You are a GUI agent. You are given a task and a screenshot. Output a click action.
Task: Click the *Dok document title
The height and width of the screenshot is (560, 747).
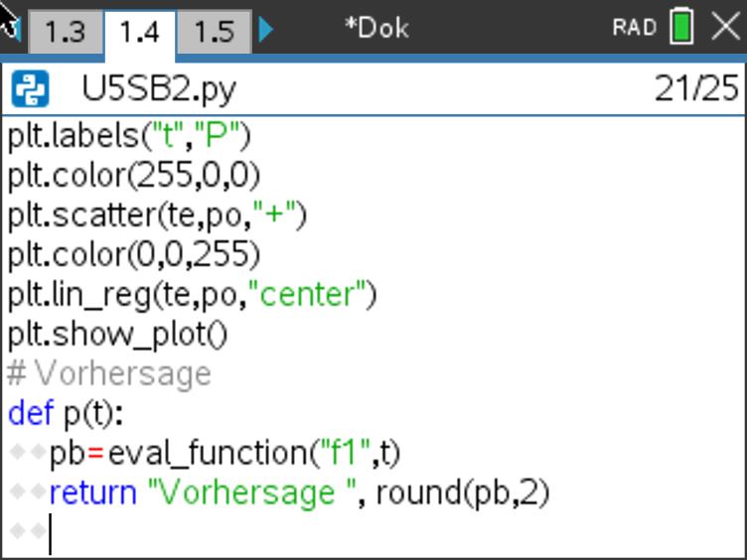pyautogui.click(x=376, y=28)
